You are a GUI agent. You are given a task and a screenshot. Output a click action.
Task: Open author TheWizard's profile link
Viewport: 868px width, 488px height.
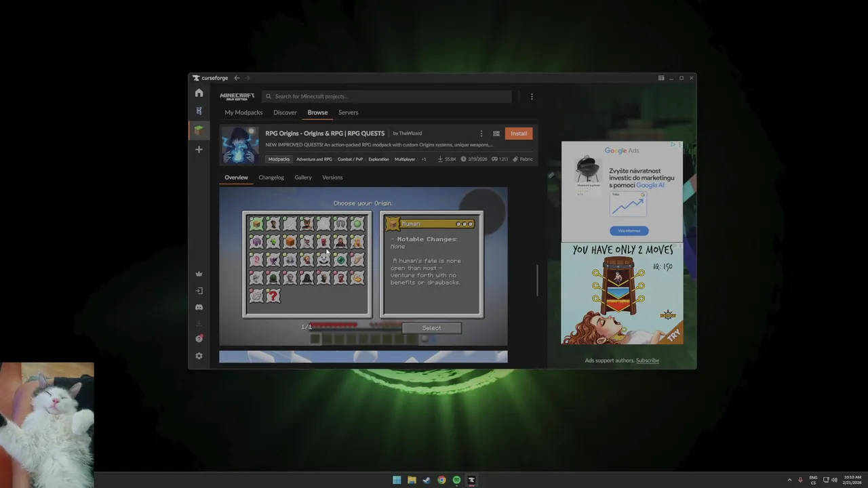point(410,134)
